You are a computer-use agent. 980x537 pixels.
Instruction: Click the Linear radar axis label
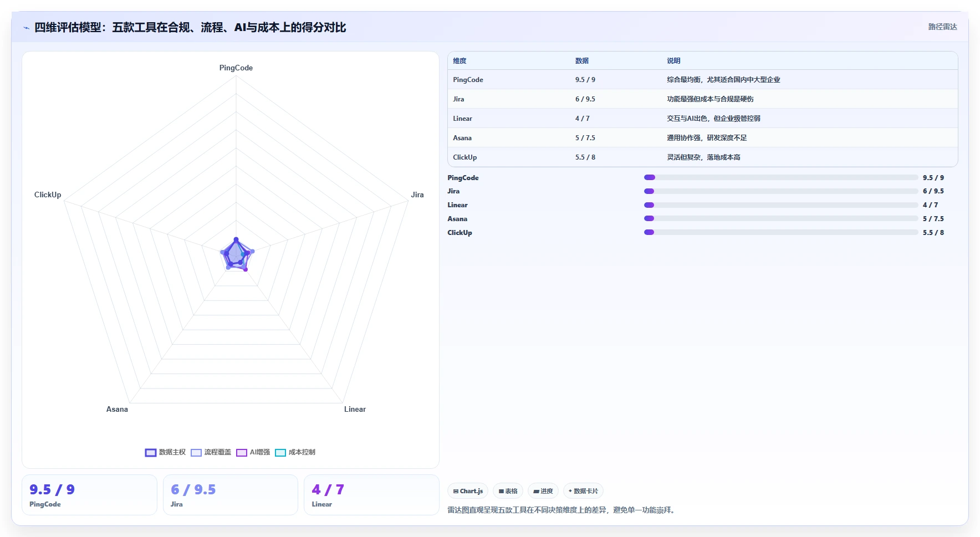(x=355, y=410)
